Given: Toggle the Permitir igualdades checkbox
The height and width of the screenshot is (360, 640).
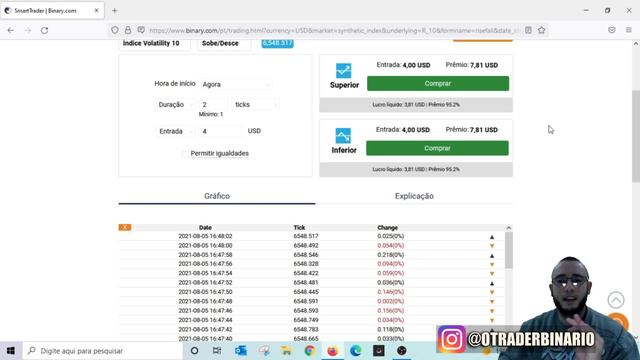Looking at the screenshot, I should pos(185,154).
